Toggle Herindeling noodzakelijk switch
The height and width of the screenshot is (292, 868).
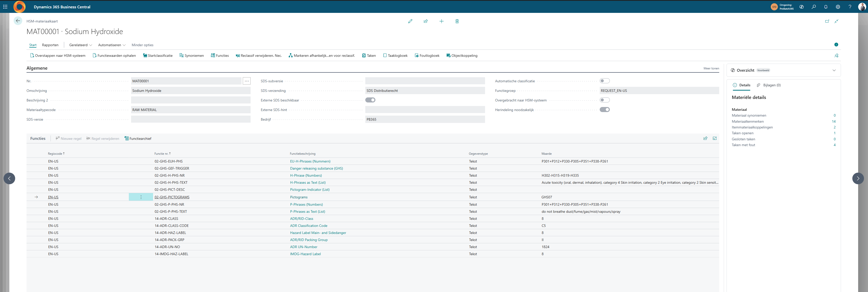605,110
